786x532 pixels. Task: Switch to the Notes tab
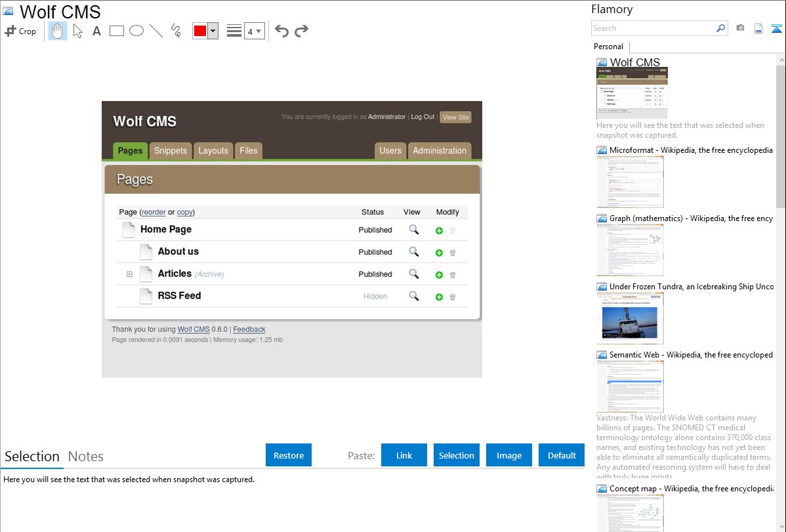(x=86, y=457)
